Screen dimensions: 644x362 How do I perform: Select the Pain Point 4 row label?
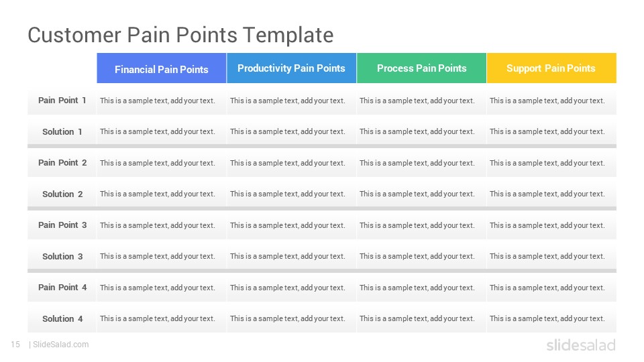pyautogui.click(x=62, y=288)
